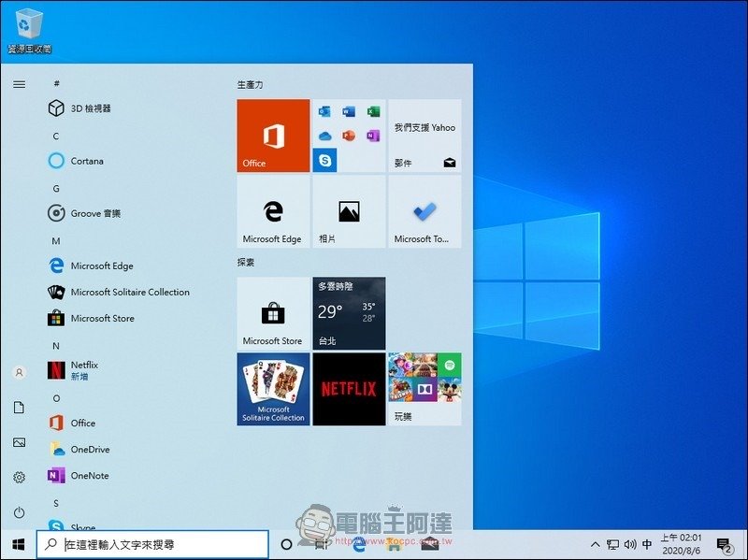Image resolution: width=748 pixels, height=560 pixels.
Task: Open Settings gear in Start sidebar
Action: (19, 478)
